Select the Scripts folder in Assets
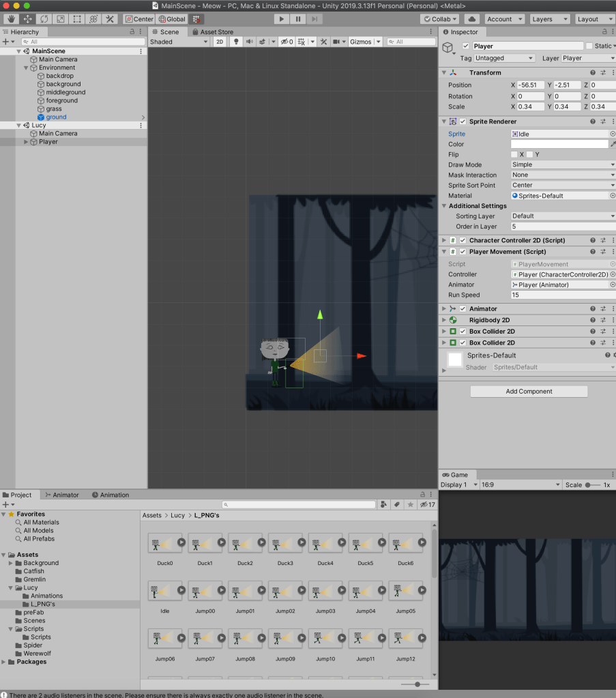616x698 pixels. [33, 628]
